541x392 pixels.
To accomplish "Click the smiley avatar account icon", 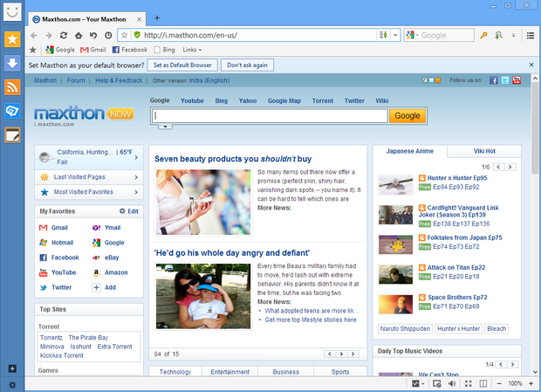I will click(x=12, y=11).
